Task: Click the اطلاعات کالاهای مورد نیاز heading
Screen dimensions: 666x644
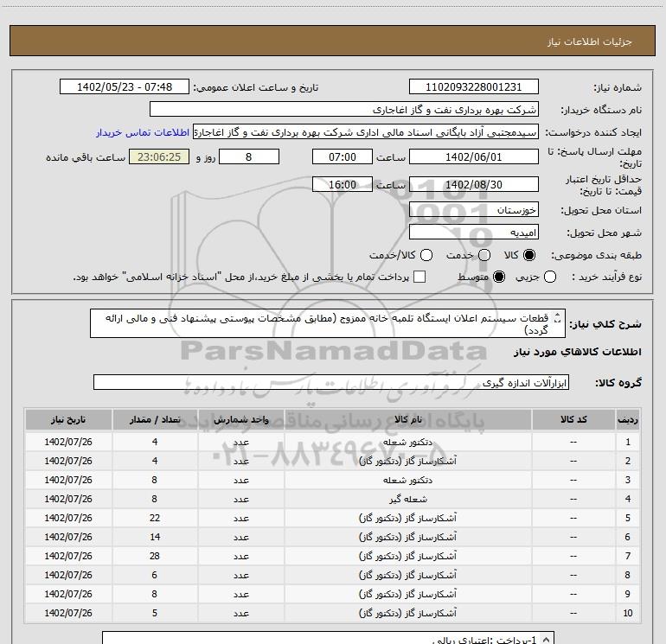Action: [x=578, y=352]
